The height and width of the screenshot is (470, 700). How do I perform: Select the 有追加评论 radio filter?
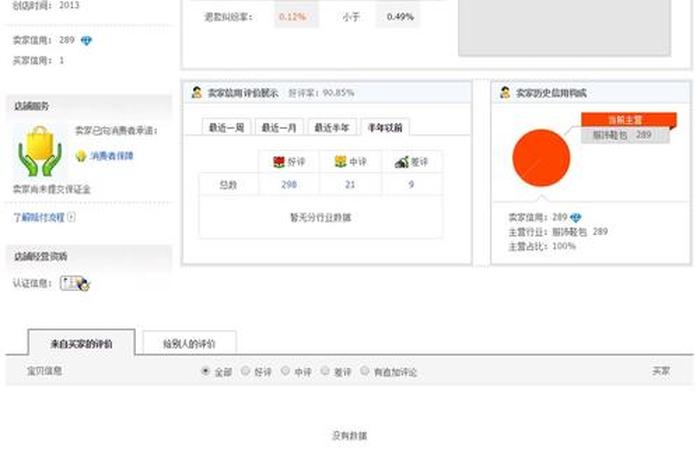(365, 371)
